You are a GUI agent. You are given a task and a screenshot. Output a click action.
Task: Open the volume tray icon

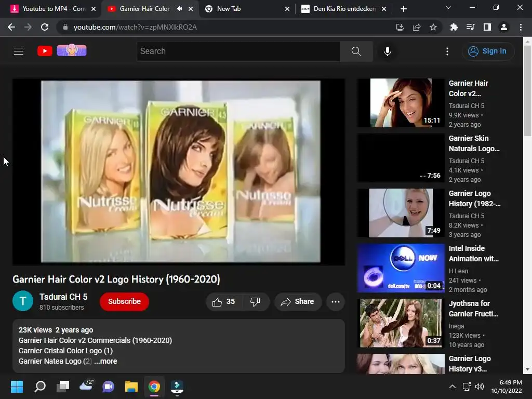coord(480,387)
